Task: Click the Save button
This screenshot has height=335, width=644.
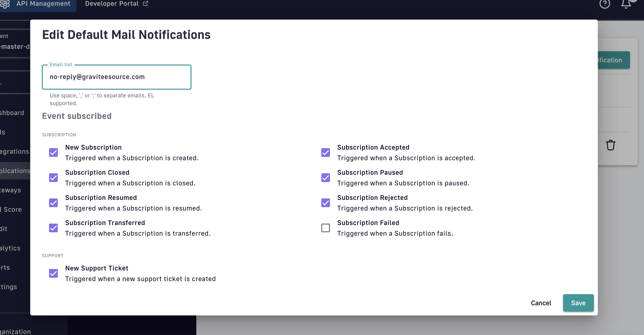Action: point(578,303)
